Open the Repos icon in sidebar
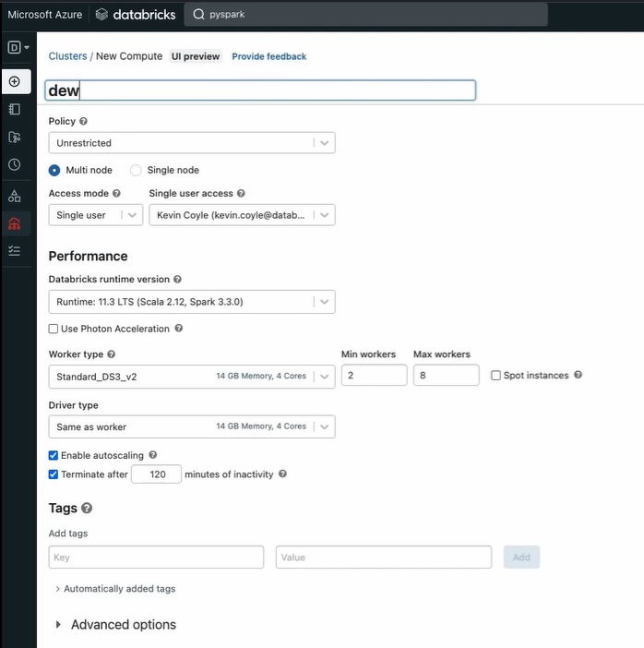The width and height of the screenshot is (644, 648). (x=15, y=137)
